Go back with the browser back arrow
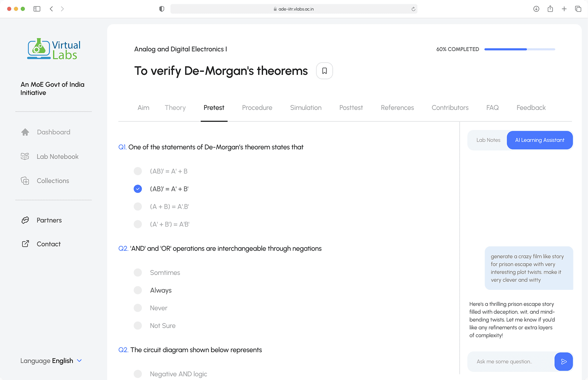Screen dimensions: 588x380 coord(51,9)
